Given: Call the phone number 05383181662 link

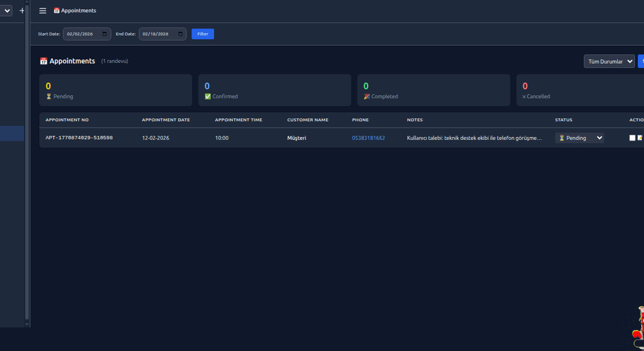Looking at the screenshot, I should coord(368,138).
